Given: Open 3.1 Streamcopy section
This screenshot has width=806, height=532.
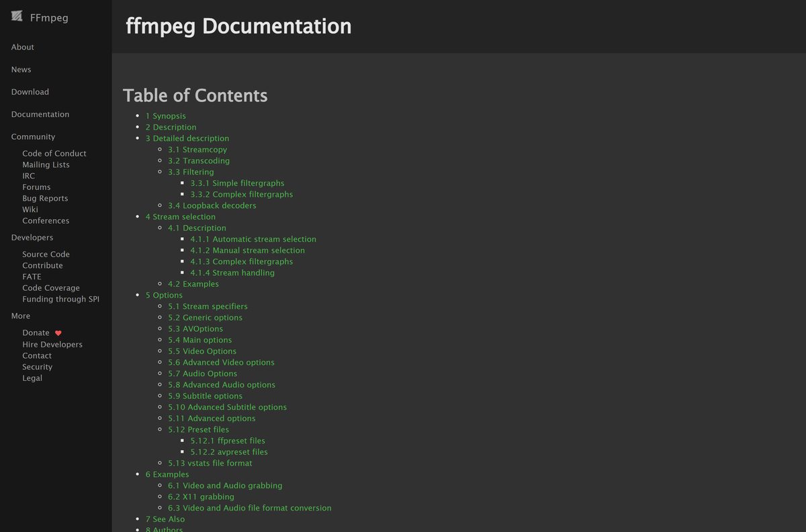Looking at the screenshot, I should [197, 149].
